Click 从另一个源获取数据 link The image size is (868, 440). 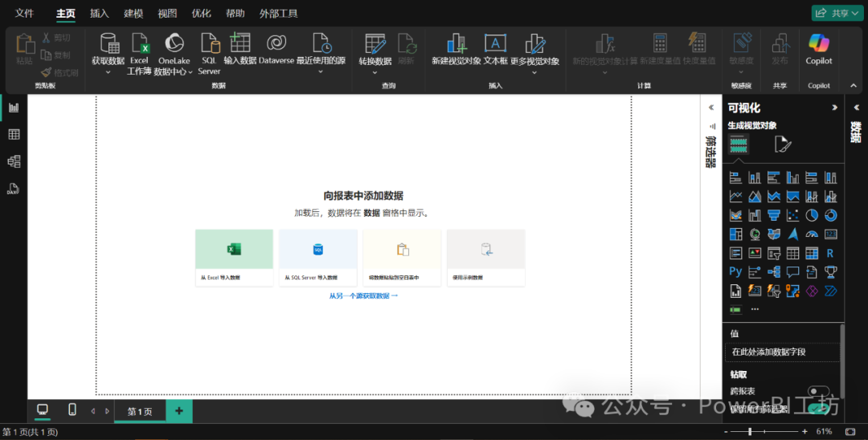(364, 295)
